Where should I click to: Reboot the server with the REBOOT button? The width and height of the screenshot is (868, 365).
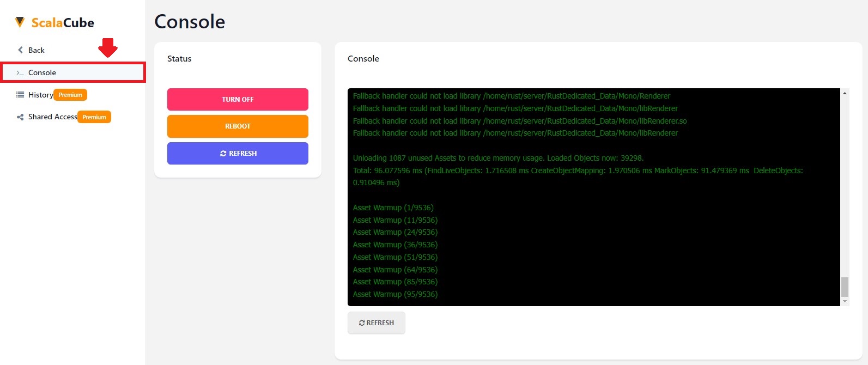(238, 126)
